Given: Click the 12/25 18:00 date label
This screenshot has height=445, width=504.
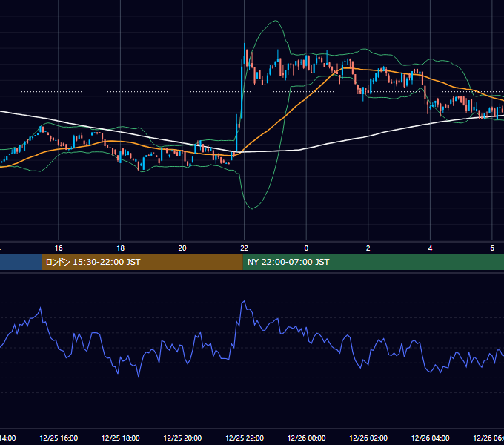Looking at the screenshot, I should click(x=121, y=438).
